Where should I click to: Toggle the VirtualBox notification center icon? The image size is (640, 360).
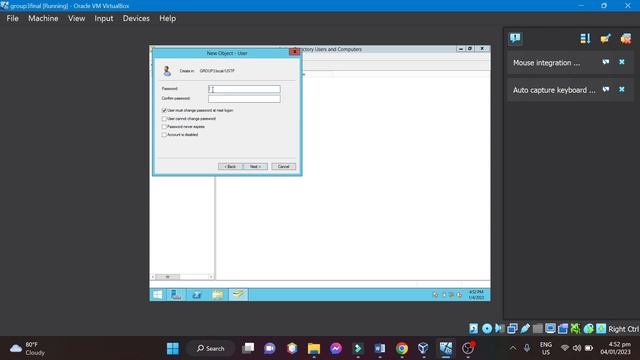(515, 39)
